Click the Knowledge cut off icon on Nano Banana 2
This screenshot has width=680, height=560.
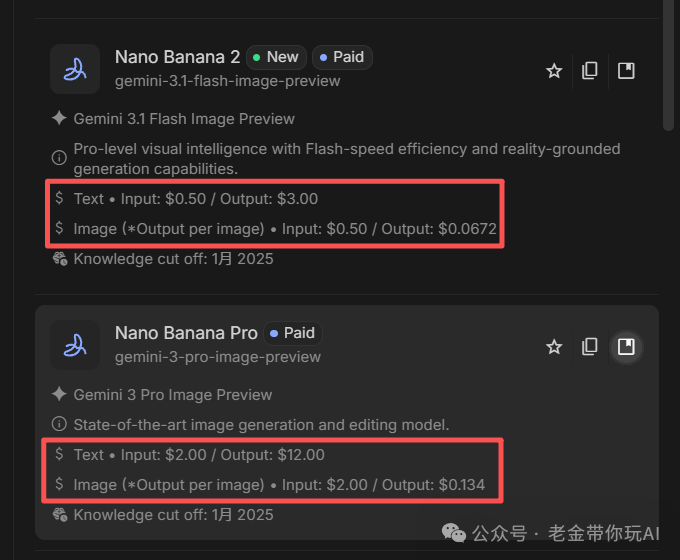[59, 259]
